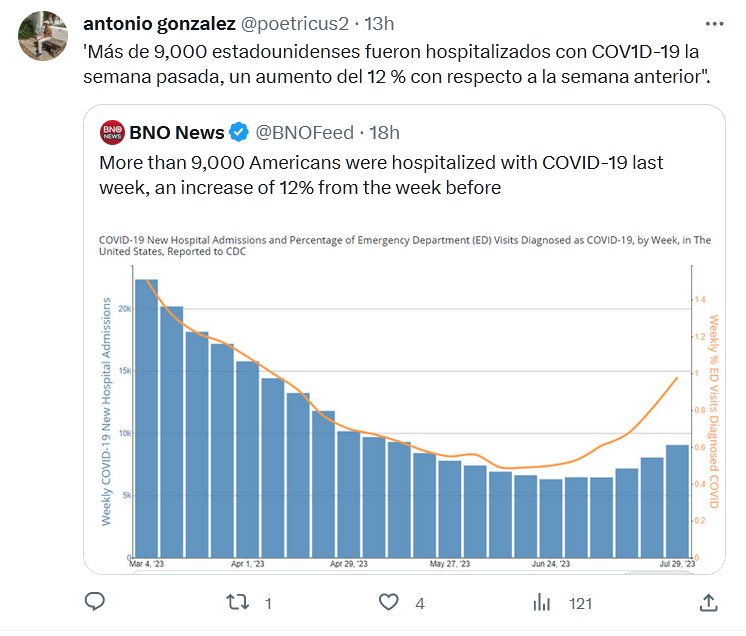Click the retweet count number 1
The height and width of the screenshot is (636, 746).
268,603
